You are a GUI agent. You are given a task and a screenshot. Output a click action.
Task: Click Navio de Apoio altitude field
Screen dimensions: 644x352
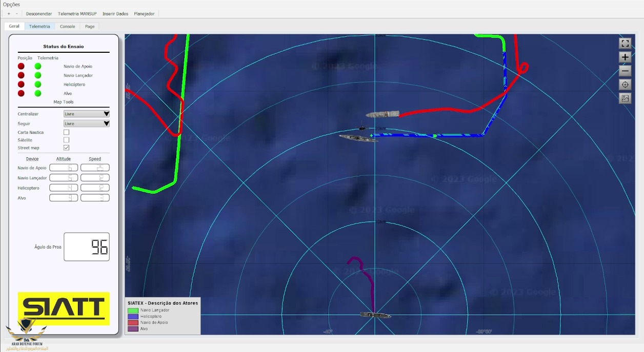(x=64, y=168)
